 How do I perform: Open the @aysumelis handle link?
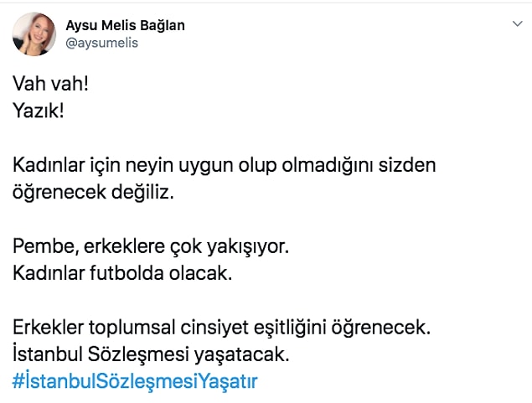click(101, 43)
